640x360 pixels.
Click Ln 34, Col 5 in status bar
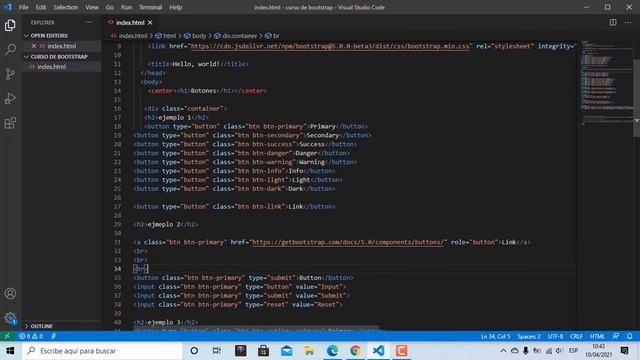496,336
